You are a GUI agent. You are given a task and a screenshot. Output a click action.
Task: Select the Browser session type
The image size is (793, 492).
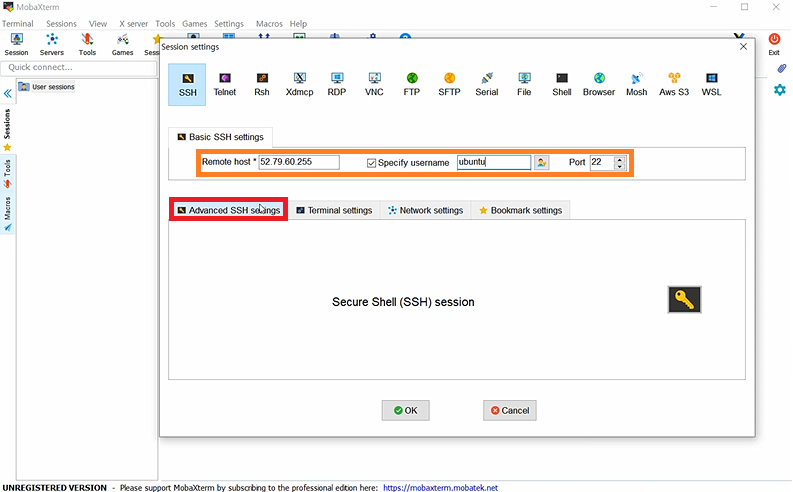(x=599, y=84)
